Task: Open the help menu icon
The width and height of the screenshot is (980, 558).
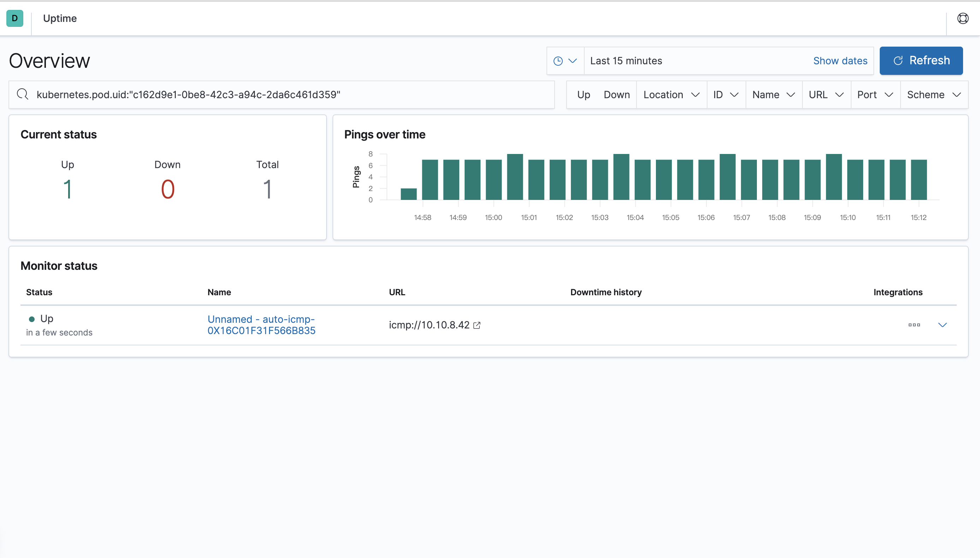Action: click(962, 18)
